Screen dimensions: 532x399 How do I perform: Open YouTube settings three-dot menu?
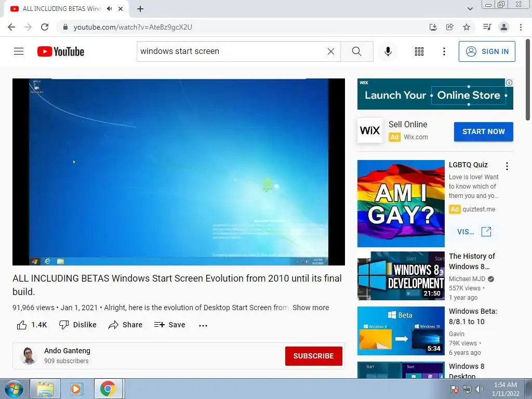(444, 51)
